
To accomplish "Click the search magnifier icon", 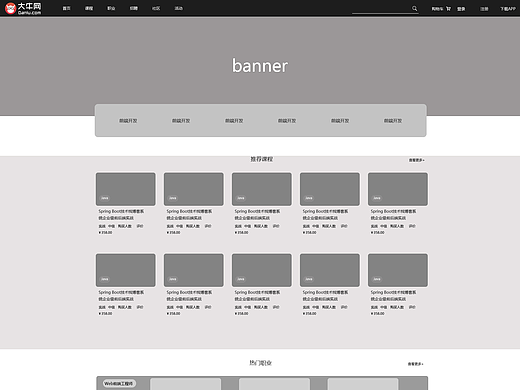I will pyautogui.click(x=414, y=8).
